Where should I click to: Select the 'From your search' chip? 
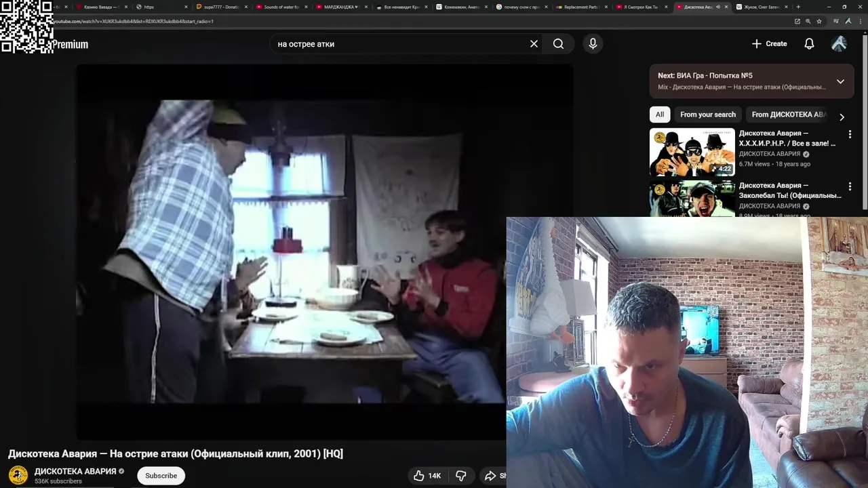click(x=708, y=115)
